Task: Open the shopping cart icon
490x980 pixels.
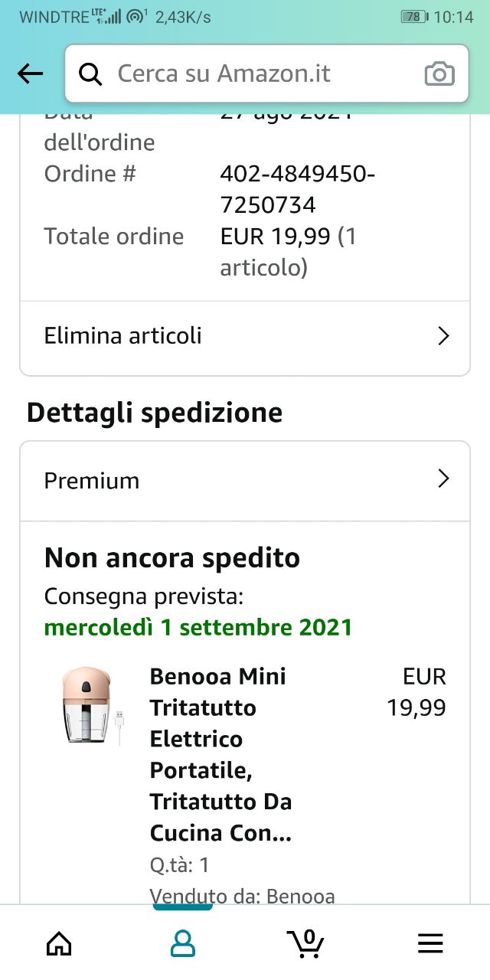Action: pyautogui.click(x=305, y=942)
